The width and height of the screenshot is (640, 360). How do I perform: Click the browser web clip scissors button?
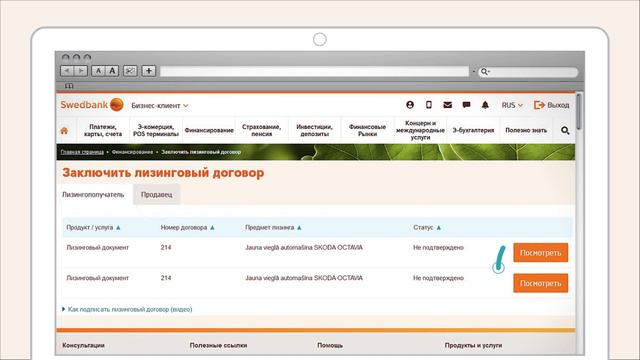[x=130, y=71]
